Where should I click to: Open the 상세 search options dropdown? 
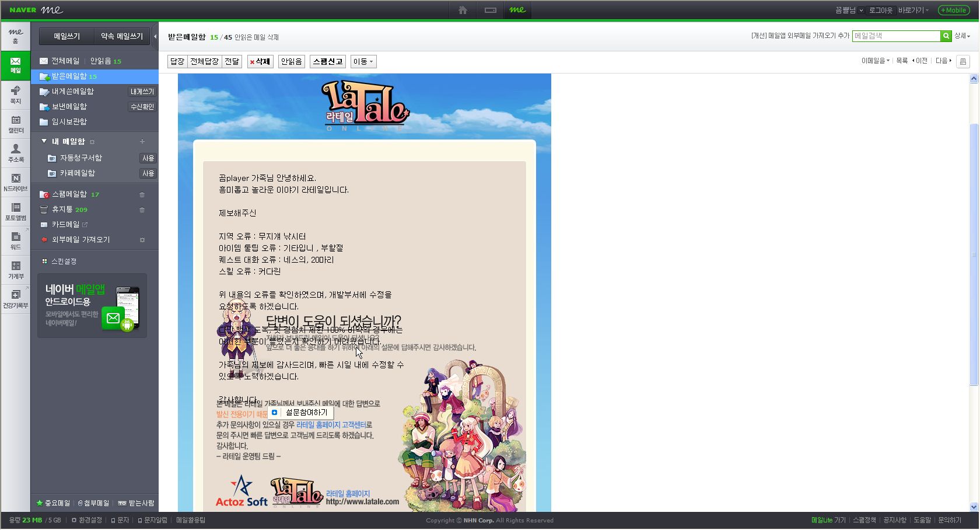[x=962, y=36]
